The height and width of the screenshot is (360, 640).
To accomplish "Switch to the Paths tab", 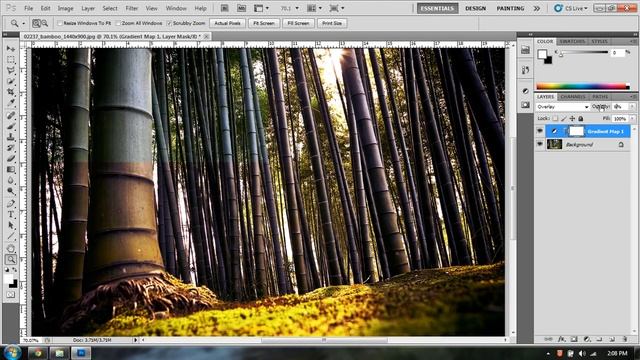I will pyautogui.click(x=600, y=97).
